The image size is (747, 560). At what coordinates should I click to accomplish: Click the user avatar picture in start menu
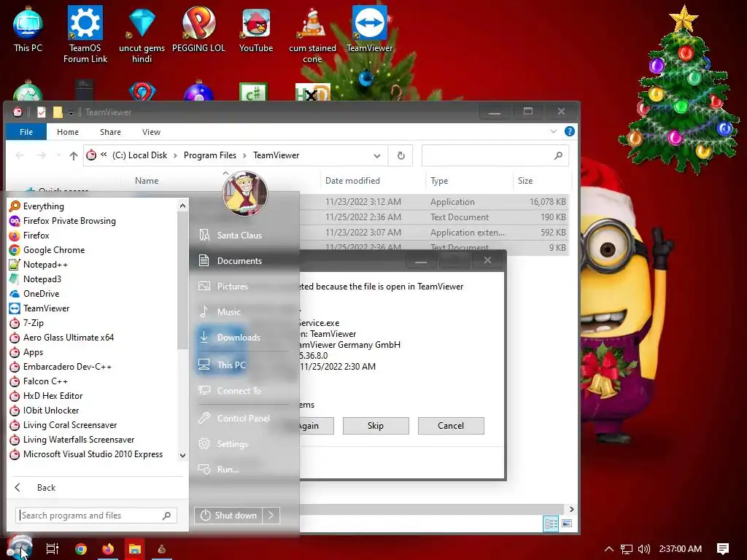[245, 193]
